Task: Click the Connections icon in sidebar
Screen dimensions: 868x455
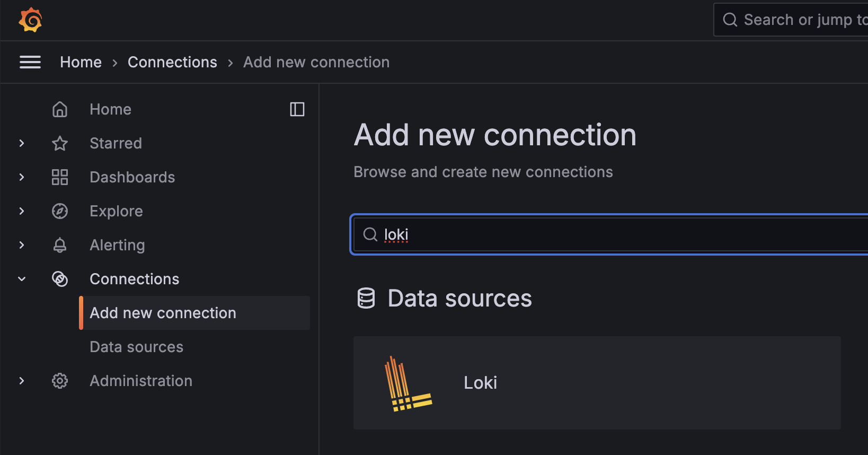Action: coord(60,279)
